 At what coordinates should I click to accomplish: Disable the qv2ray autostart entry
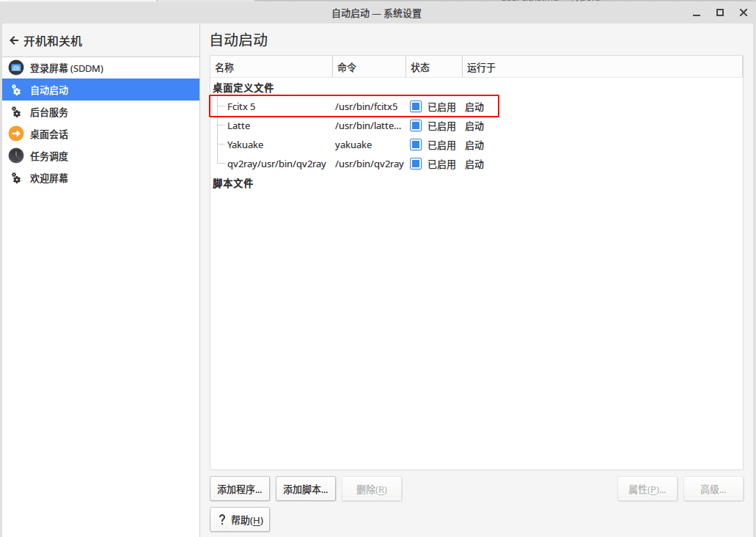coord(416,164)
